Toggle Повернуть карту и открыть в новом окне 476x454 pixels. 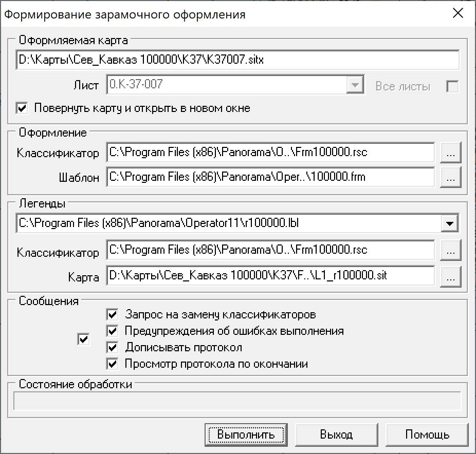pos(22,108)
